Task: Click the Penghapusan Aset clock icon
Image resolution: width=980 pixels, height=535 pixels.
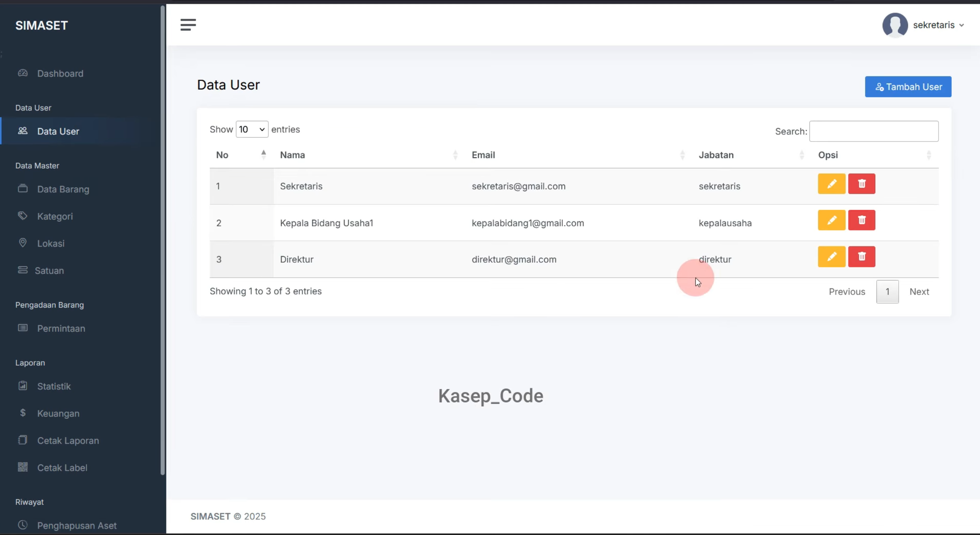Action: (x=23, y=525)
